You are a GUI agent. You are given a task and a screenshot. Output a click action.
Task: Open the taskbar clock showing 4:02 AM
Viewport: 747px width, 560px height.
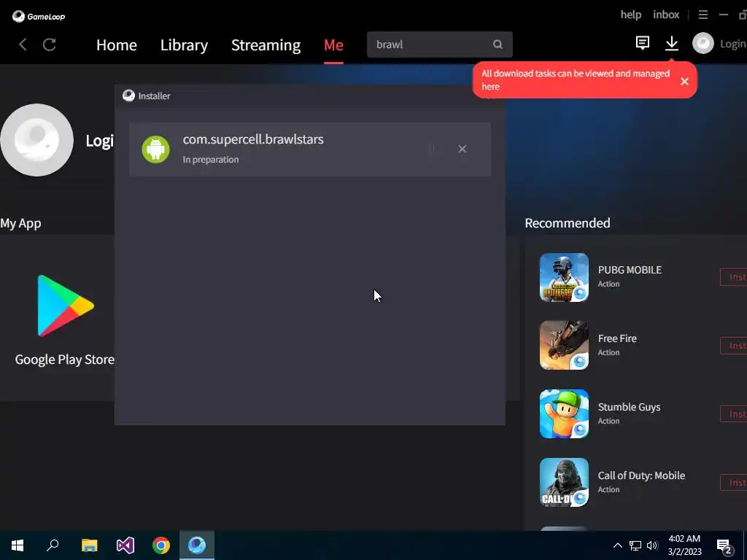click(x=684, y=545)
